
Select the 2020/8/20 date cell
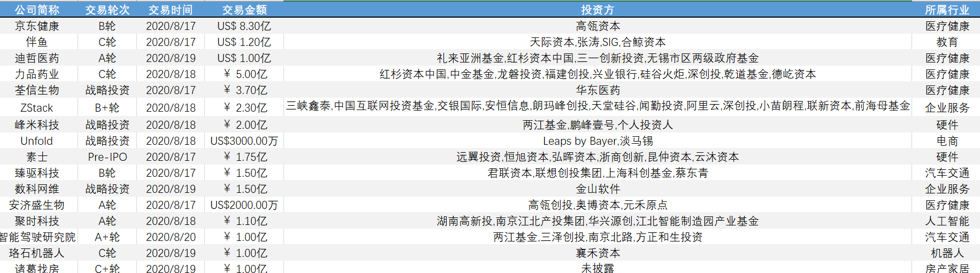click(x=171, y=237)
